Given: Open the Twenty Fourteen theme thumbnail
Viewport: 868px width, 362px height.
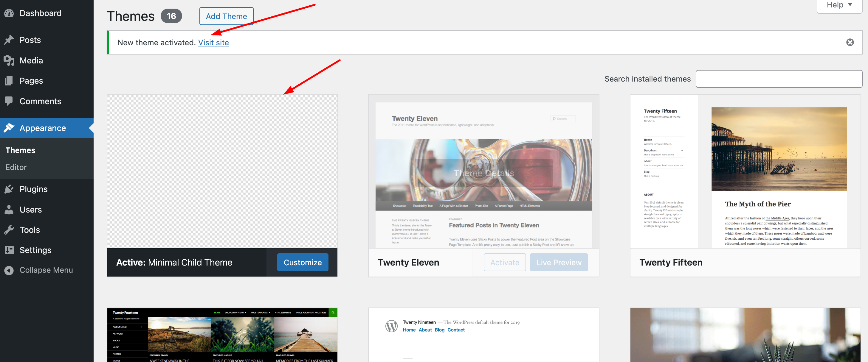Looking at the screenshot, I should click(x=222, y=335).
